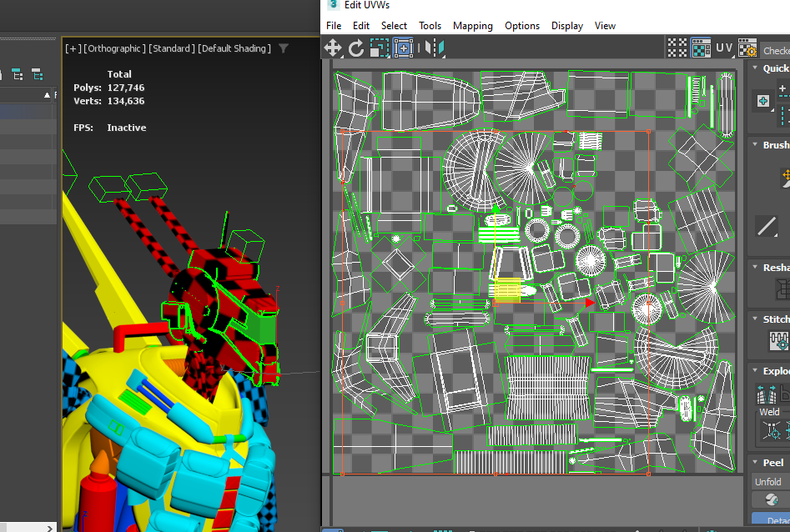Toggle multi-tile view grid display

click(x=677, y=48)
